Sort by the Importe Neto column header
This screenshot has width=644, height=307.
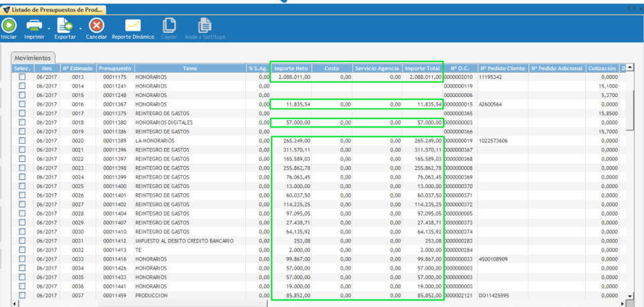click(291, 68)
